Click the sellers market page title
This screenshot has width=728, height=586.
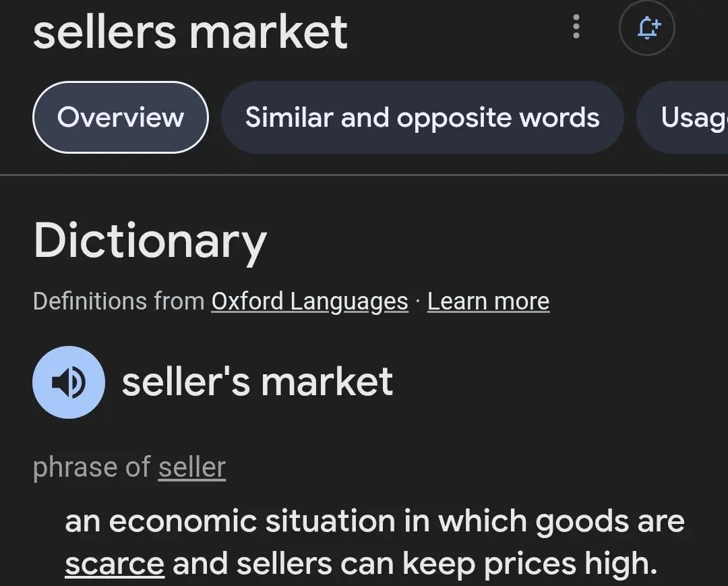190,32
